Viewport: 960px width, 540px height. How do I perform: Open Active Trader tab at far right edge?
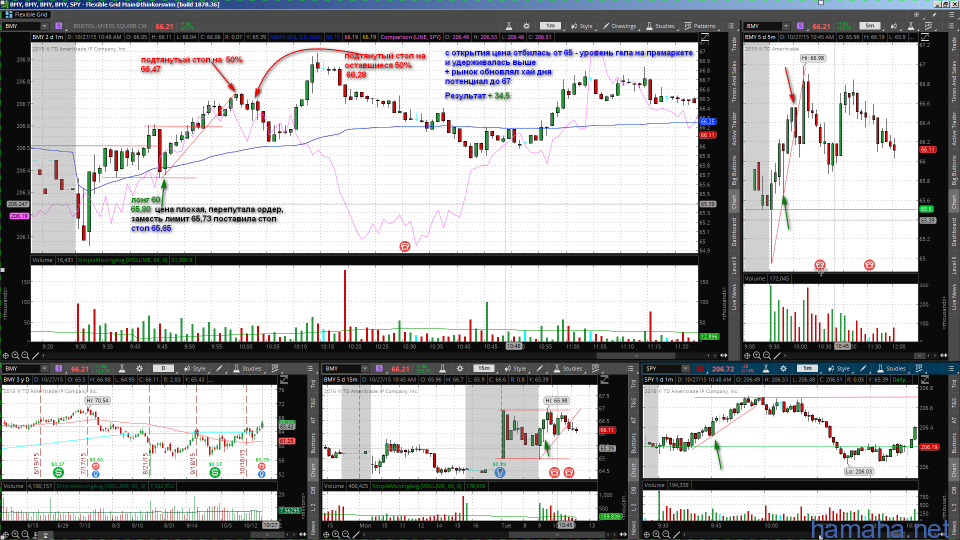click(x=954, y=129)
